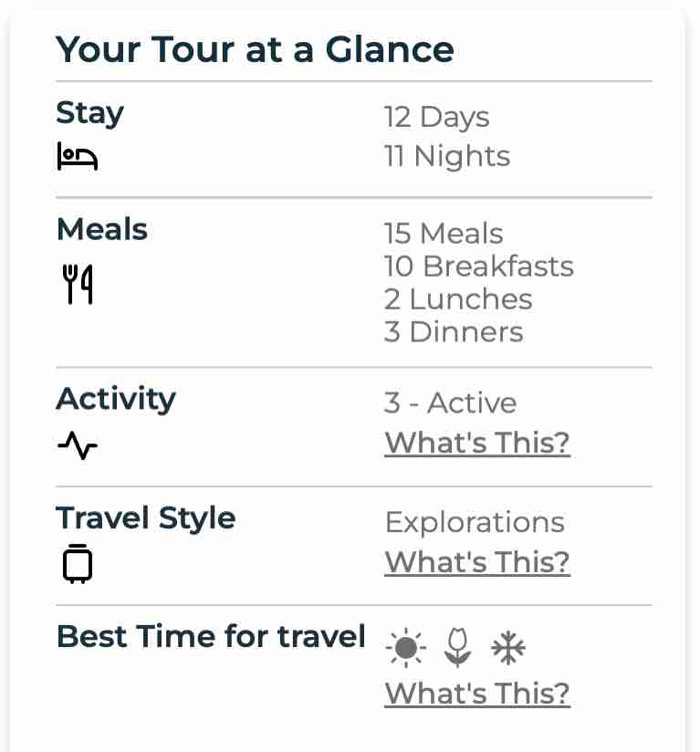
Task: Open What's This link under Explorations
Action: [477, 561]
